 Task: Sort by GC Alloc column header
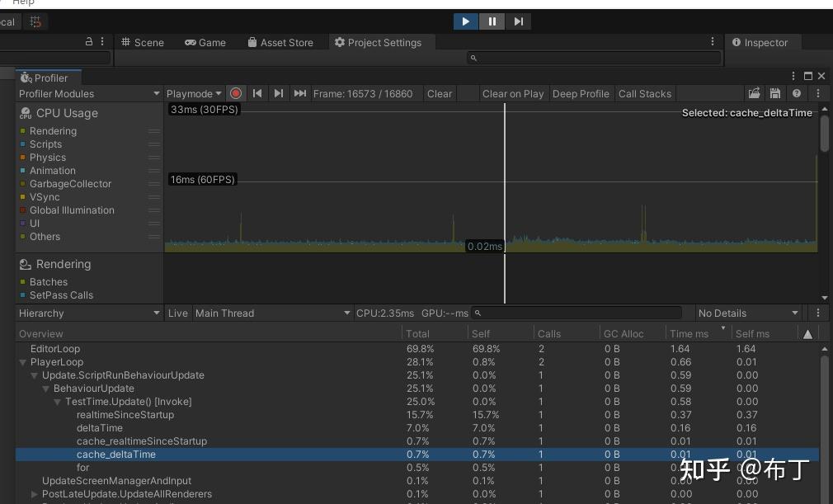(x=631, y=333)
